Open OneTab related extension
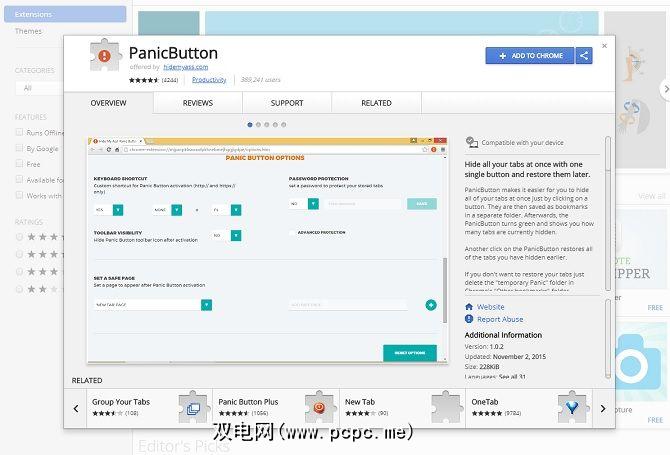 coord(529,408)
